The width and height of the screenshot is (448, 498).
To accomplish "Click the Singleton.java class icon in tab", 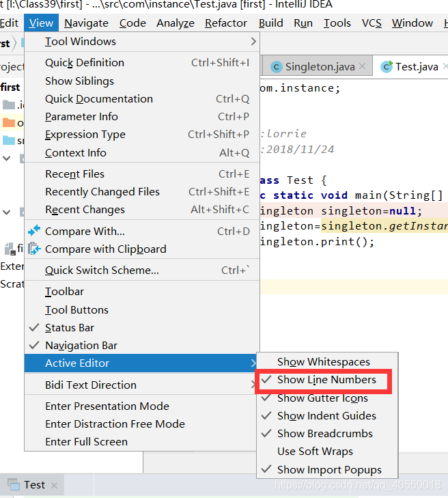I will [x=276, y=67].
